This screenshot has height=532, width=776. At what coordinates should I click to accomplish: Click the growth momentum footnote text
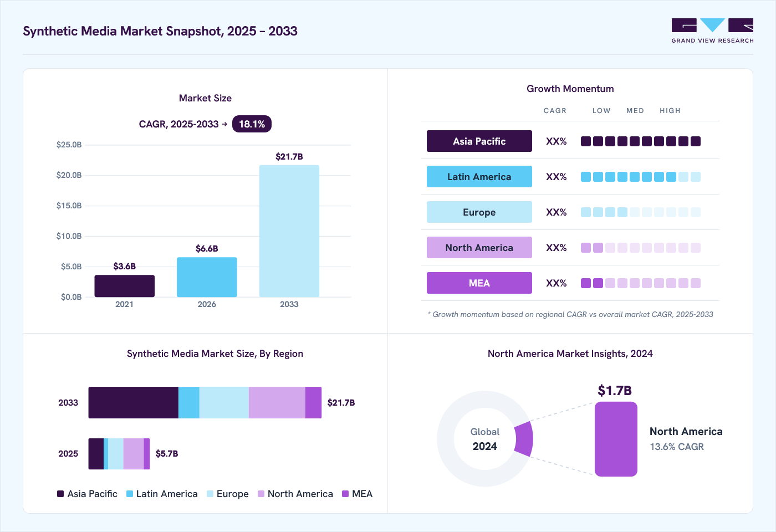tap(570, 314)
